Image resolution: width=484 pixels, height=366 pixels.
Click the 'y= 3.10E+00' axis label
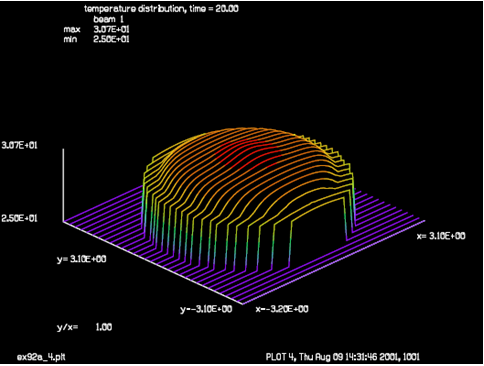tap(82, 259)
